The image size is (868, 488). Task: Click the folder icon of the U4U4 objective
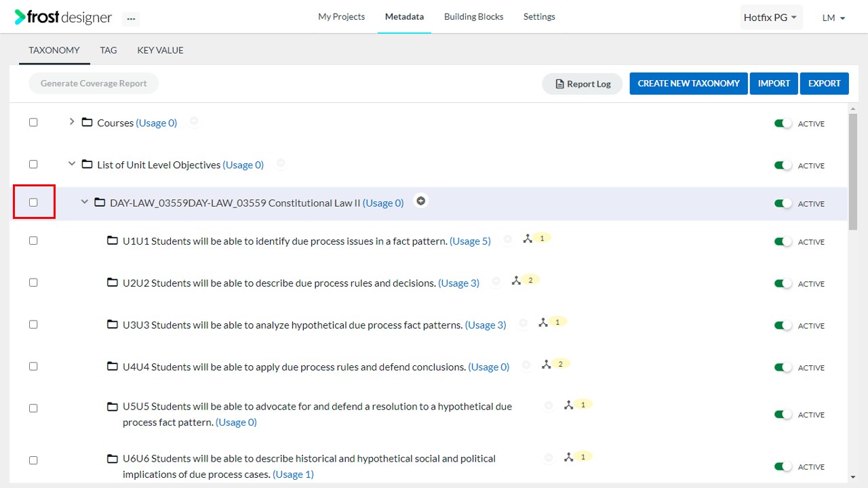click(x=113, y=367)
